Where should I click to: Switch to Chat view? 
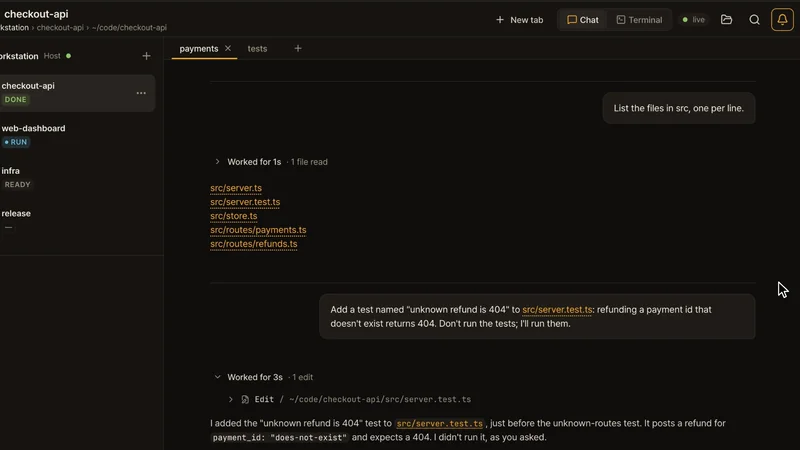(x=583, y=20)
